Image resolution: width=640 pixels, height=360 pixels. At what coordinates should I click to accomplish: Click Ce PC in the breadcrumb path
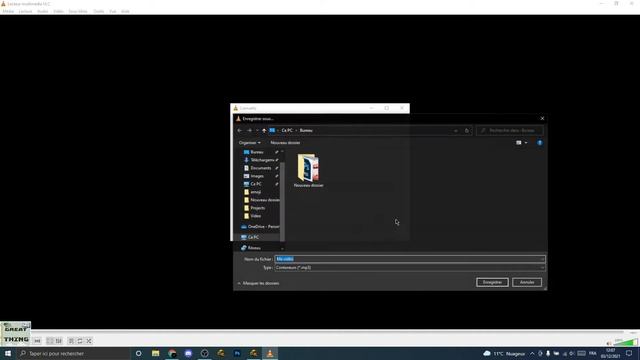(287, 131)
